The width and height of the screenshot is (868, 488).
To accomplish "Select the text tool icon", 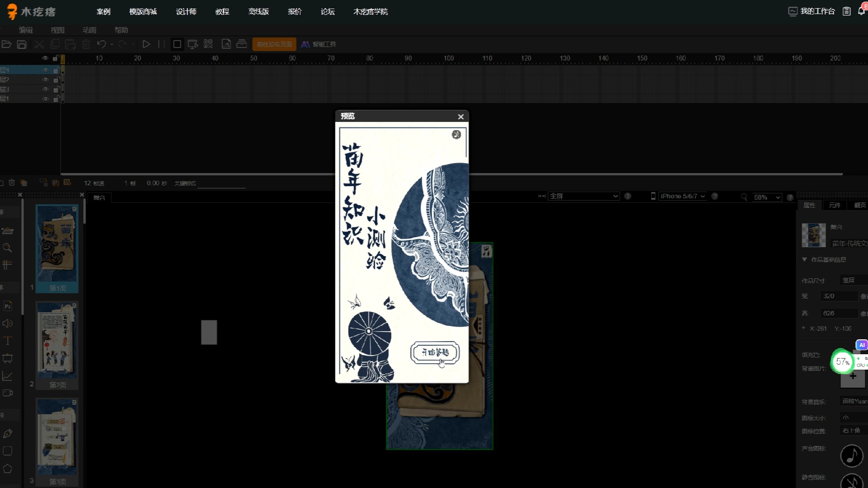I will click(x=7, y=341).
